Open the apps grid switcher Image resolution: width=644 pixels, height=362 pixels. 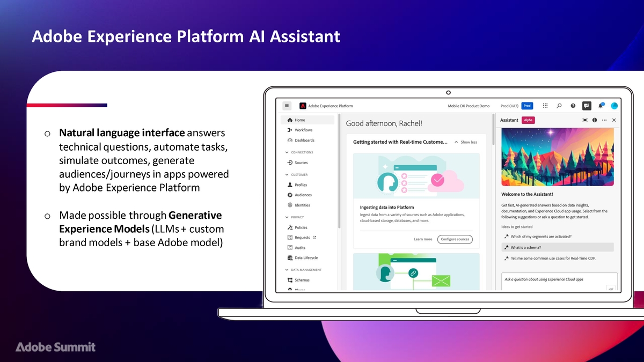coord(545,106)
